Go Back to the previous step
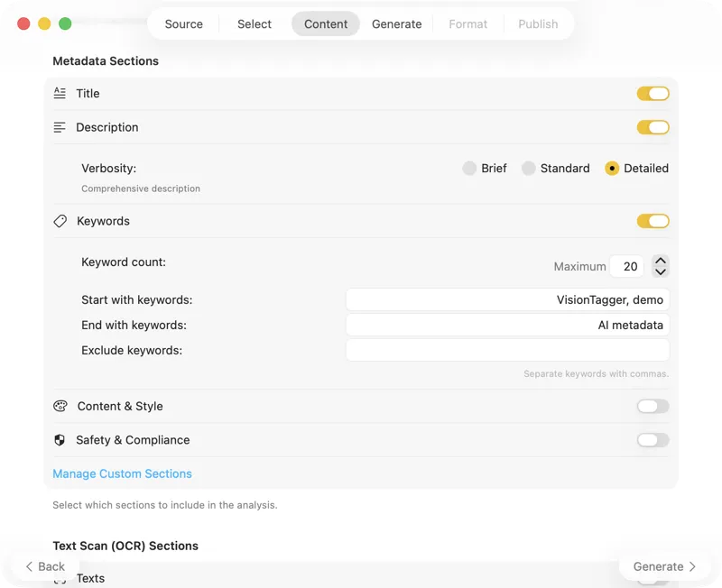This screenshot has height=588, width=722. click(x=45, y=567)
